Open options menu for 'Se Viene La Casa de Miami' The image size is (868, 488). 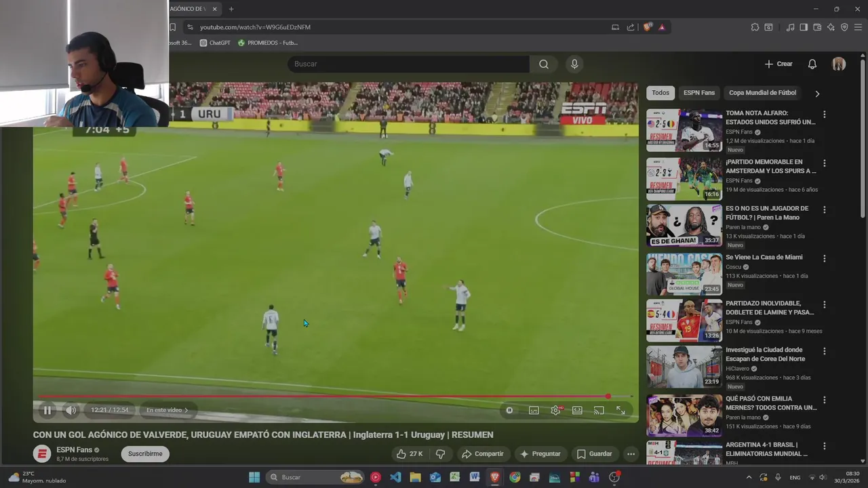825,258
